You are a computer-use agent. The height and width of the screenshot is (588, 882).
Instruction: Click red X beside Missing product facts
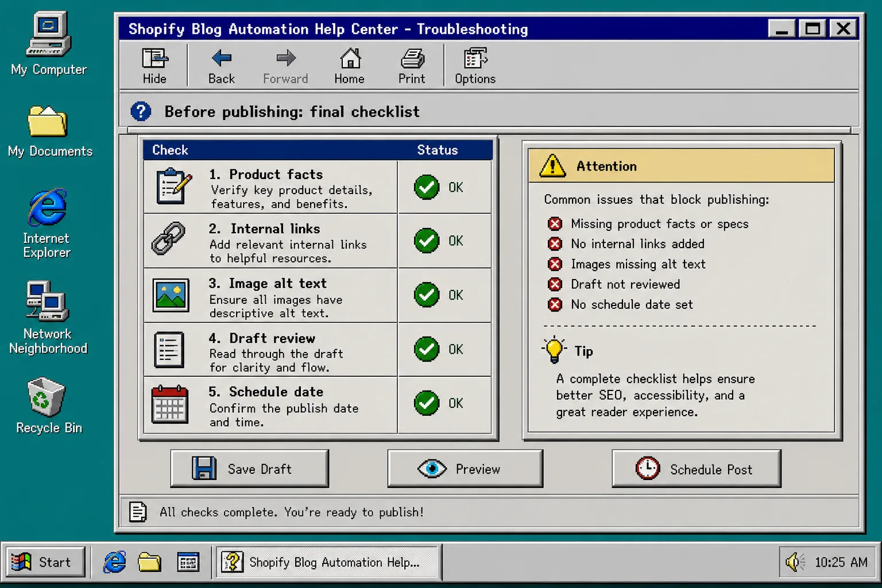[555, 223]
